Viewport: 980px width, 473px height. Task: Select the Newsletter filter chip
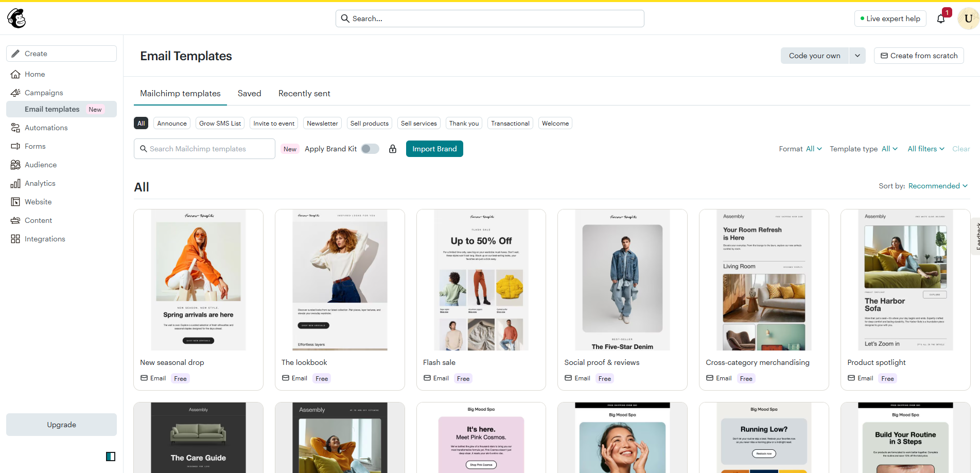322,124
